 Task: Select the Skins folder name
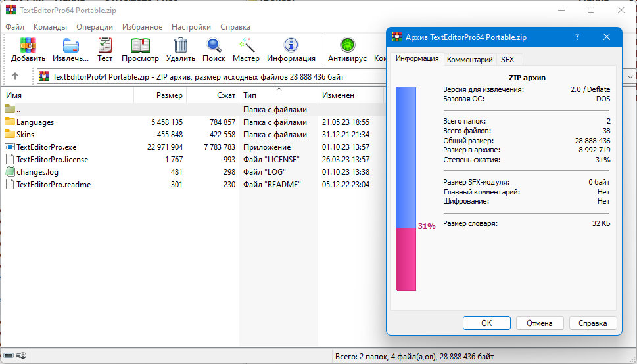coord(25,134)
